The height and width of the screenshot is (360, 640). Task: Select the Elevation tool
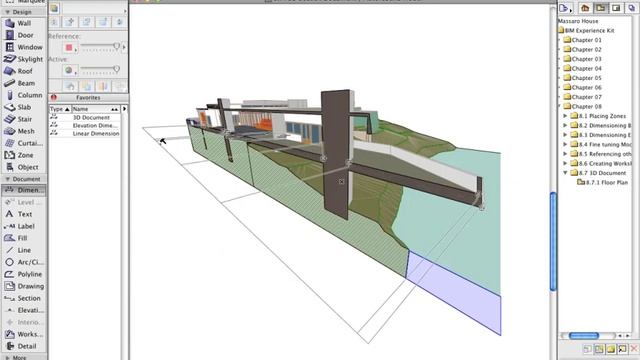point(24,310)
